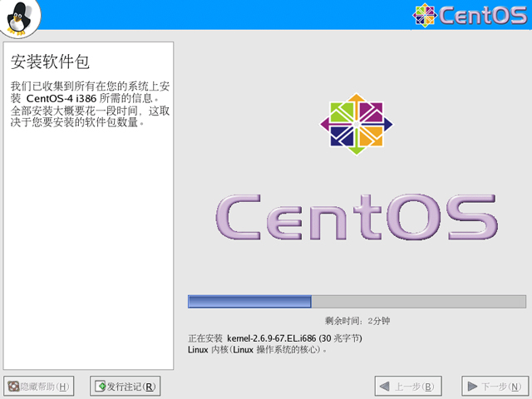Click the icon on the 发行注记 button
The width and height of the screenshot is (532, 399).
click(x=101, y=387)
